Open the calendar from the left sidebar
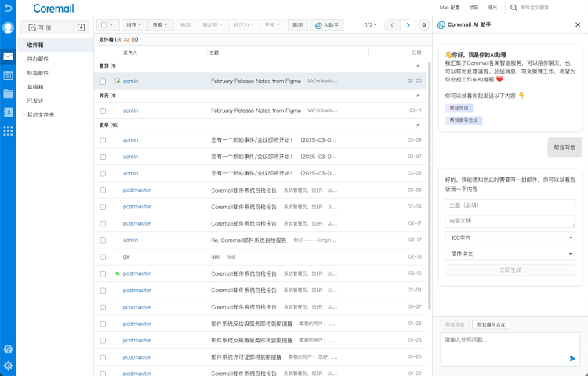Viewport: 588px width, 376px height. (8, 75)
